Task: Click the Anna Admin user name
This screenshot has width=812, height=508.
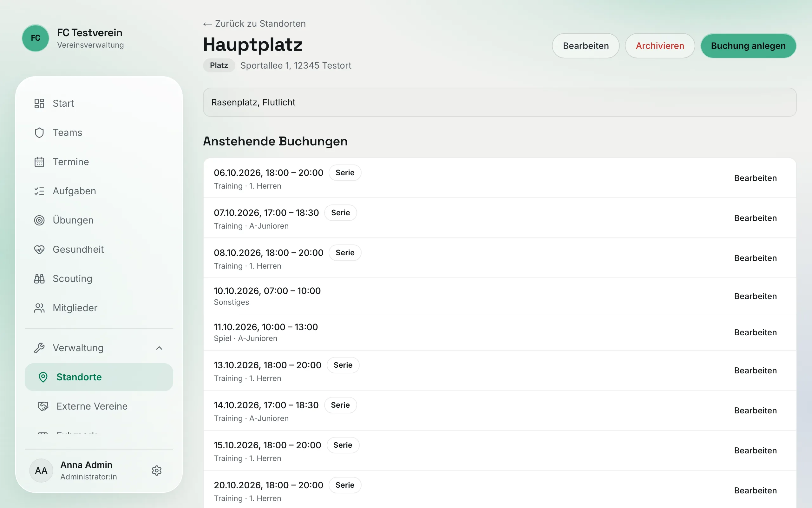Action: [86, 465]
